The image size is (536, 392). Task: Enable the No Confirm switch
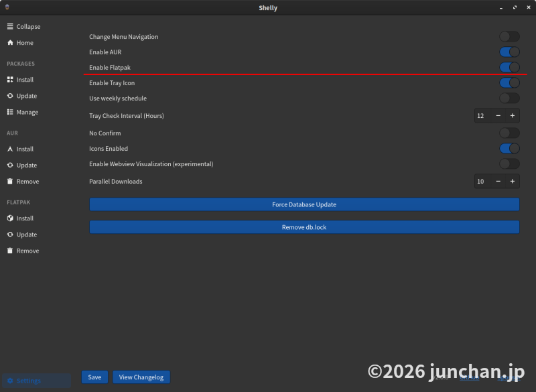click(x=509, y=133)
